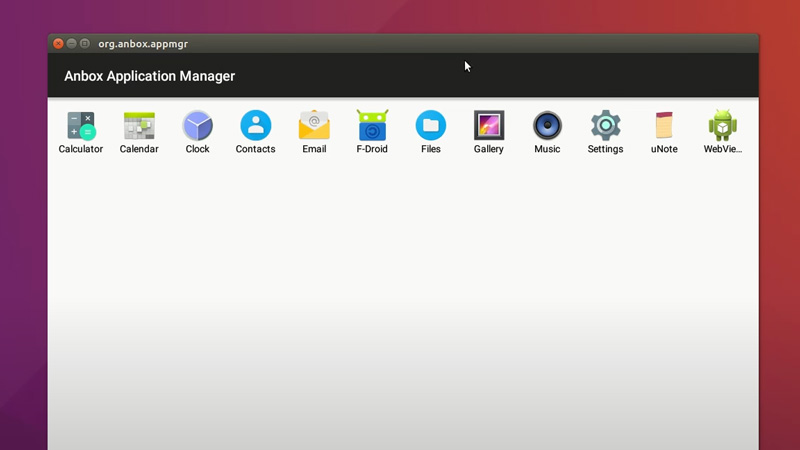Close the org.anbox.appmgr window
The width and height of the screenshot is (800, 450).
pyautogui.click(x=58, y=44)
